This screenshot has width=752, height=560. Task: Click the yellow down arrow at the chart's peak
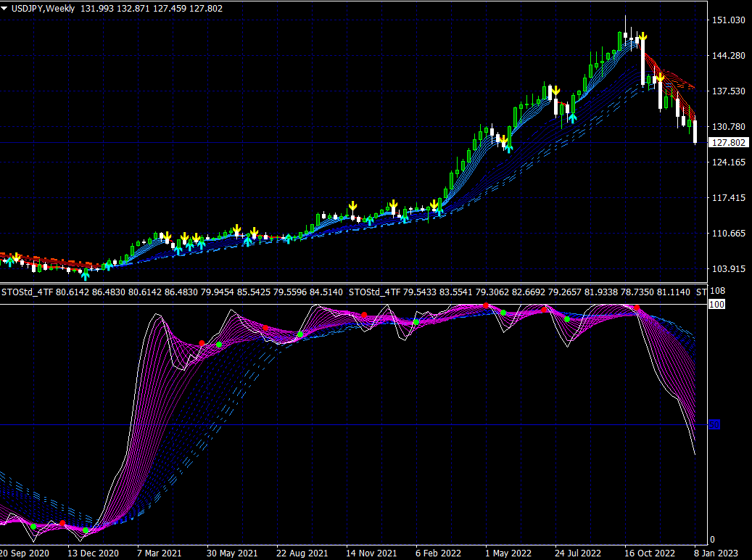point(642,37)
